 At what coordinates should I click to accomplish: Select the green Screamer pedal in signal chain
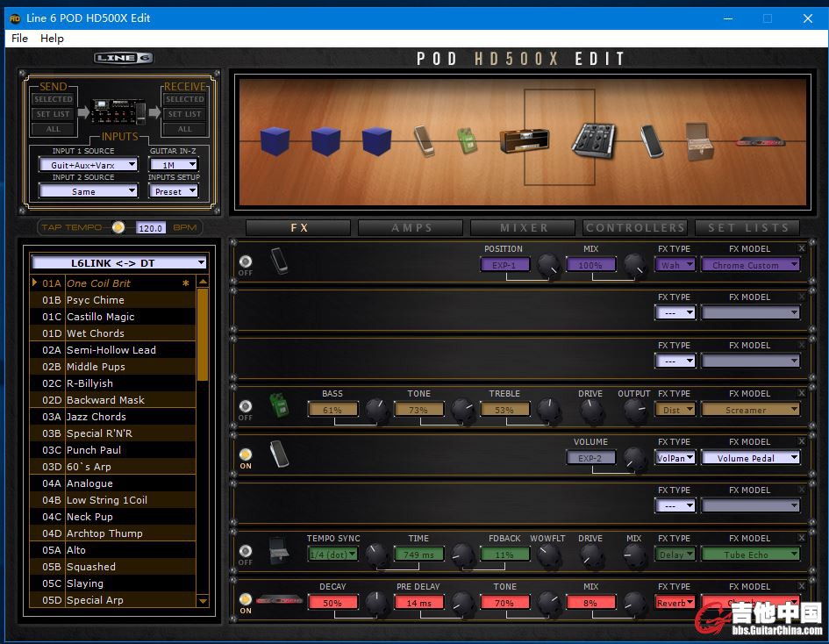(x=467, y=140)
